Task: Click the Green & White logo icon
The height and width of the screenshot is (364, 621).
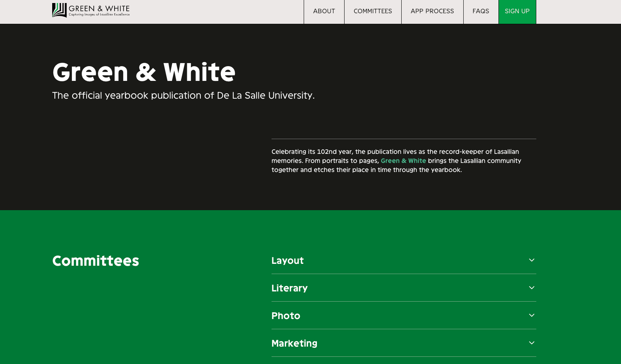Action: (59, 10)
